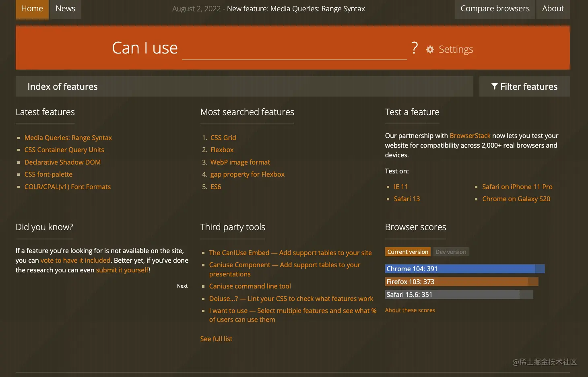Viewport: 588px width, 377px height.
Task: Click the August 2, 2022 news date
Action: (196, 9)
